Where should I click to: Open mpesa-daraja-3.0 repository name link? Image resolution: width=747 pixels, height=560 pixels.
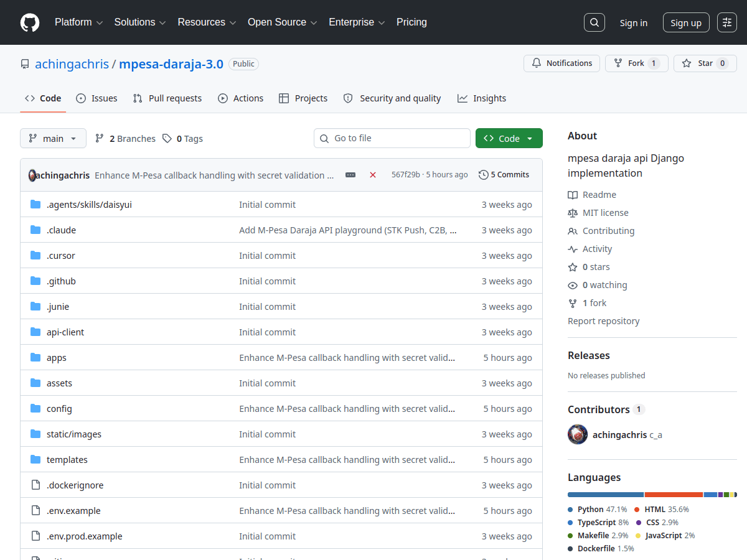[171, 64]
